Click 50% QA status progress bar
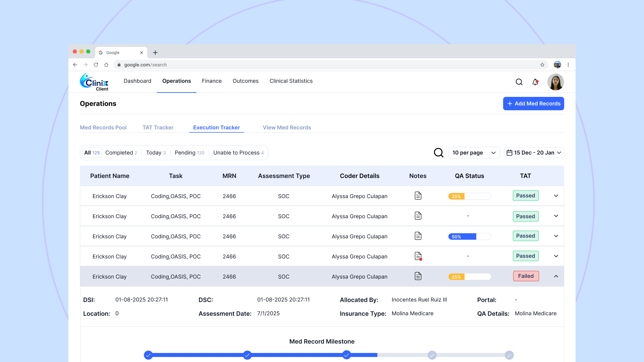Viewport: 644px width, 362px height. tap(470, 237)
